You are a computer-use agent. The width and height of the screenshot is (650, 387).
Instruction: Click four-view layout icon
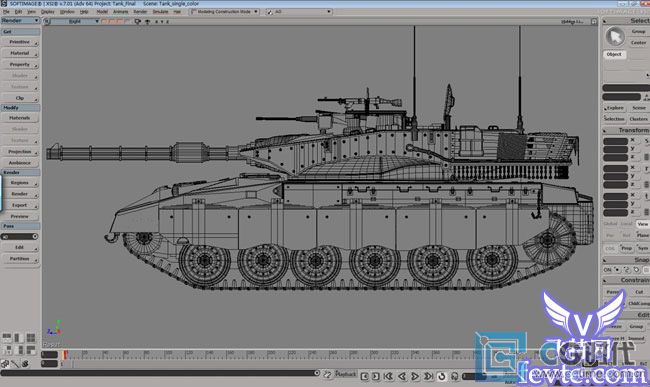[31, 338]
